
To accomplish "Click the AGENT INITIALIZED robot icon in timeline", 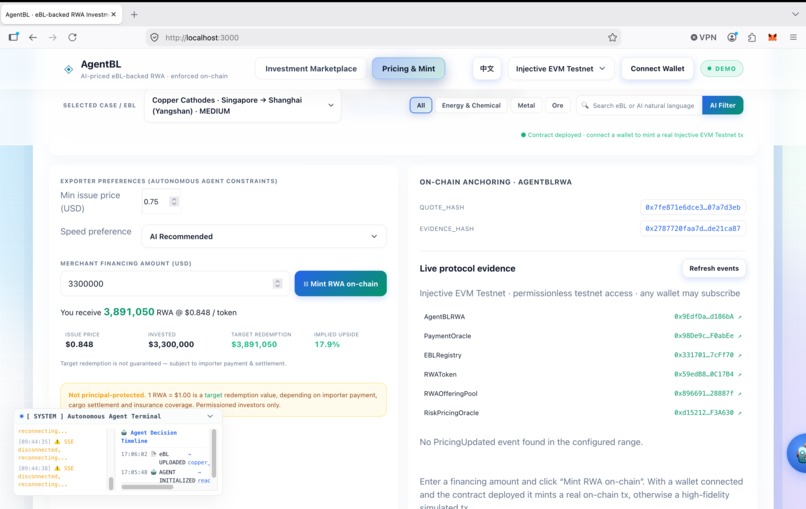I will [153, 472].
